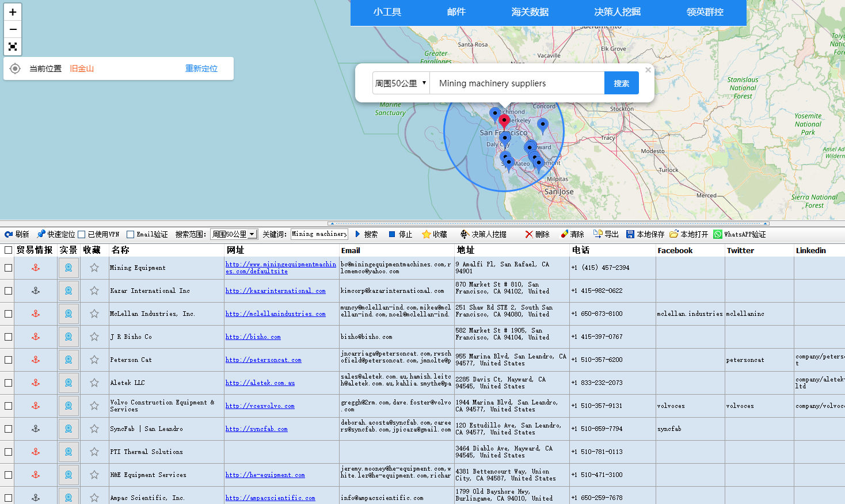
Task: Start search with the play icon
Action: 358,234
